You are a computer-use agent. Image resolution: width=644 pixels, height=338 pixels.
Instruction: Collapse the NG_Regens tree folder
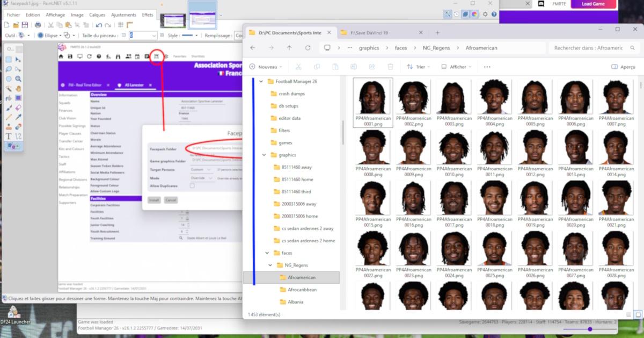click(x=269, y=265)
